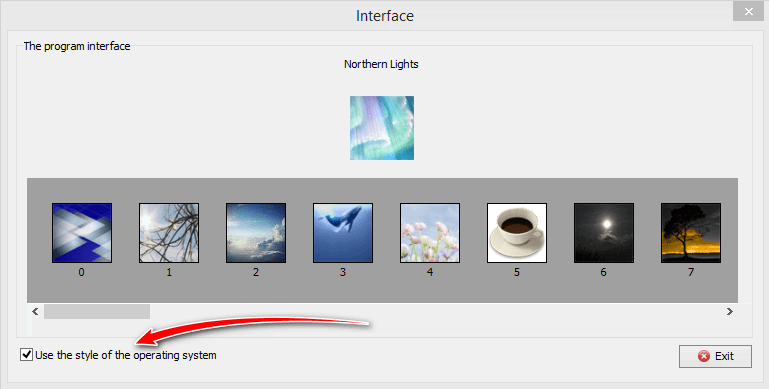
Task: Select pink flowers theme thumbnail 4
Action: coord(430,233)
